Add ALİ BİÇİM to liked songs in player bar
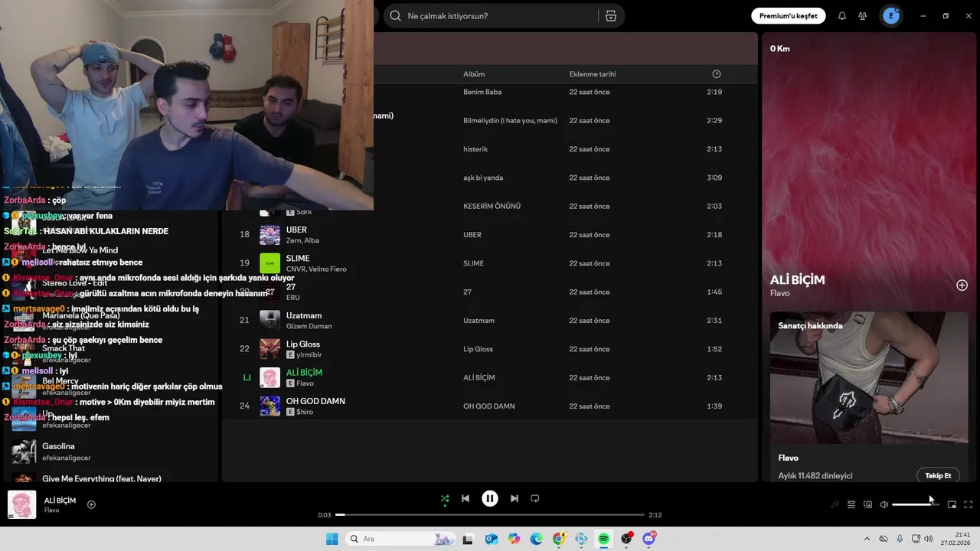The image size is (980, 551). tap(91, 504)
